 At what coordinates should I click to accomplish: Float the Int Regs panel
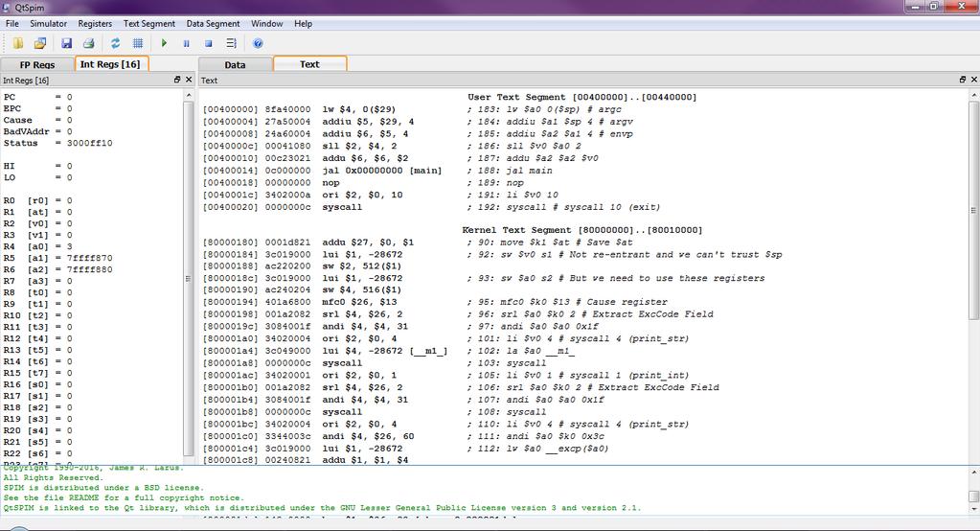coord(177,80)
